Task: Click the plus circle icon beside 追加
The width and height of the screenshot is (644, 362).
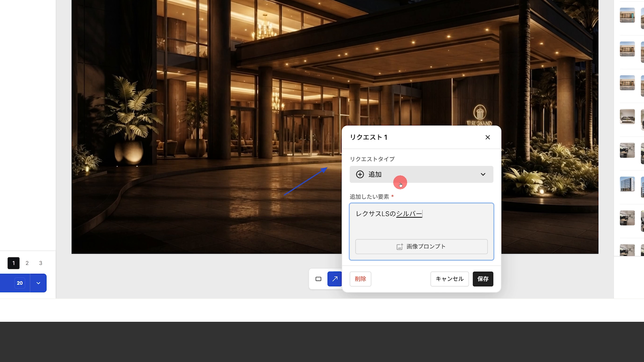Action: [x=360, y=174]
